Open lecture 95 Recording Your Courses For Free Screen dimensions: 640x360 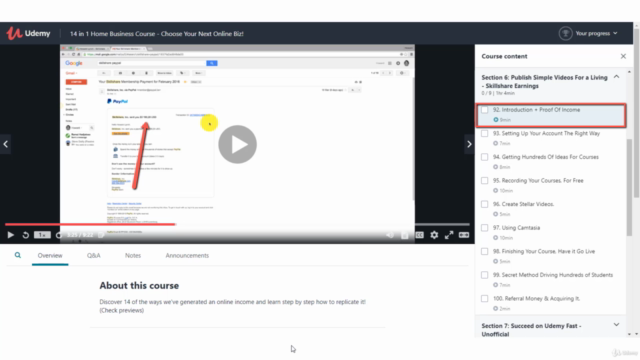point(551,186)
